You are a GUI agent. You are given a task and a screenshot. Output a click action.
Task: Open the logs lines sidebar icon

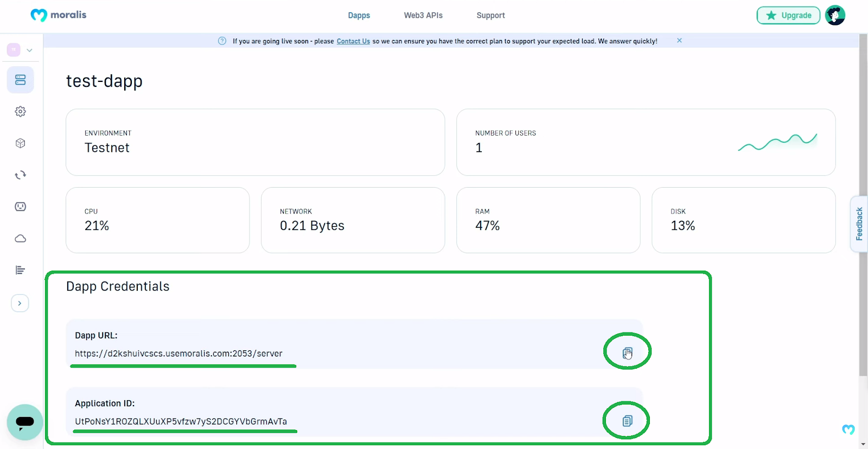click(21, 270)
